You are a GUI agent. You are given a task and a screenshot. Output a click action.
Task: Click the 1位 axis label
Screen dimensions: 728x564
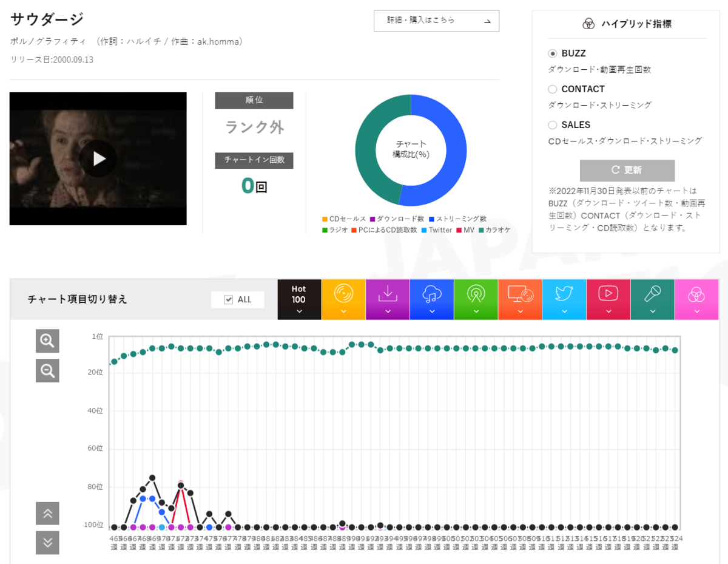pyautogui.click(x=97, y=336)
